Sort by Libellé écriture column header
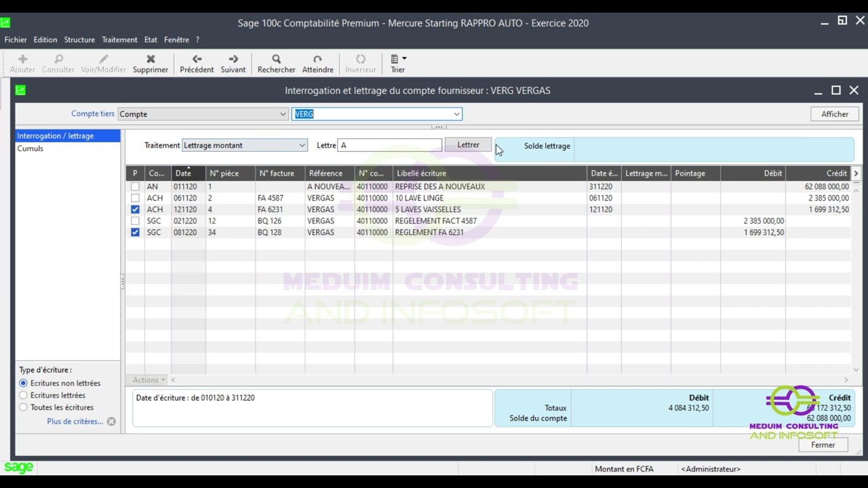 490,174
